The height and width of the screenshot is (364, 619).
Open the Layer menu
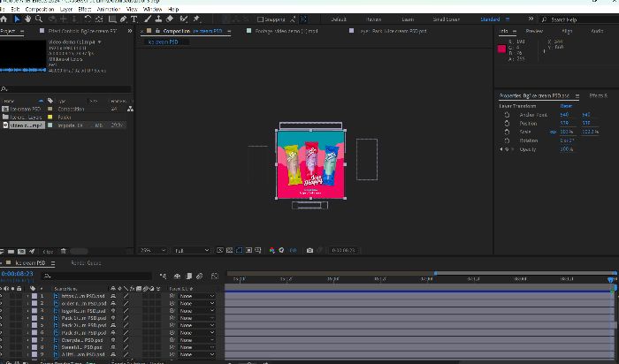(66, 9)
